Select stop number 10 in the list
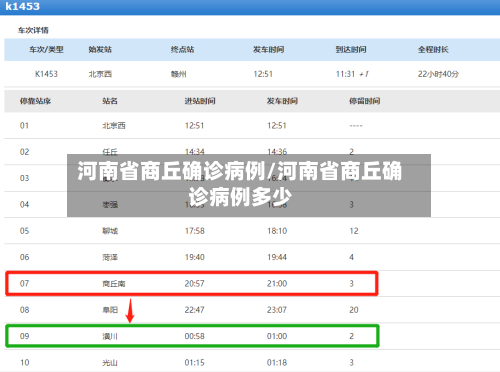Screen dimensions: 500x372 (24, 362)
